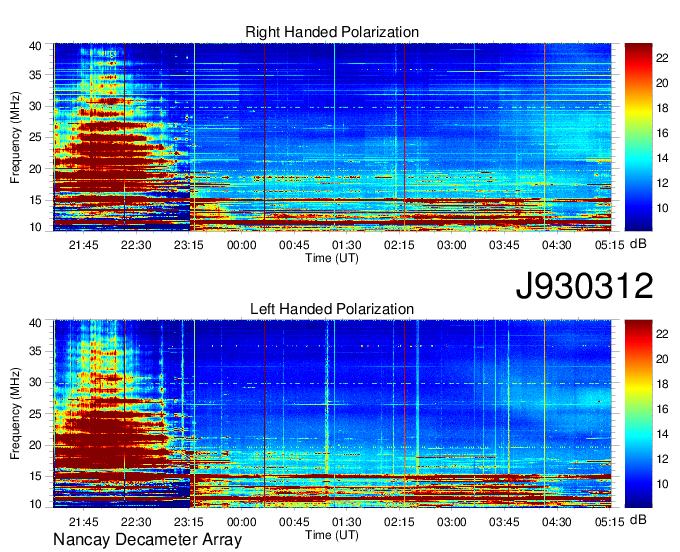Click the 01:30 time tick under Left Handed plot

point(347,522)
